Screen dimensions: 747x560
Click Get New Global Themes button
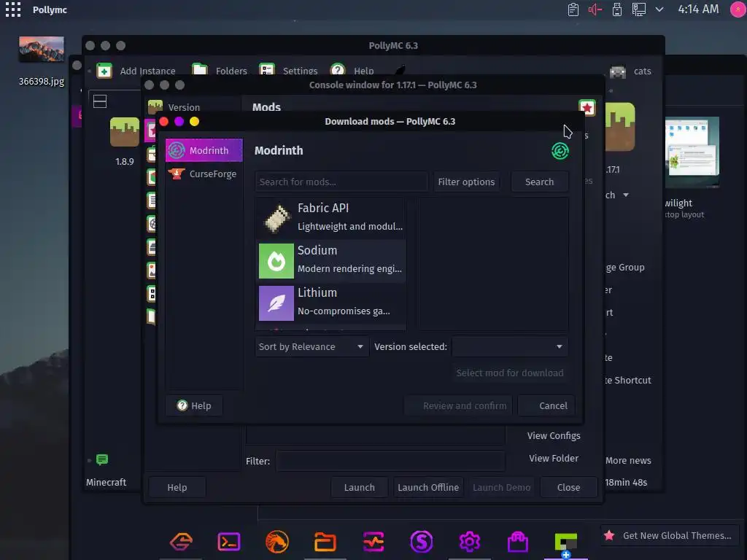point(668,536)
